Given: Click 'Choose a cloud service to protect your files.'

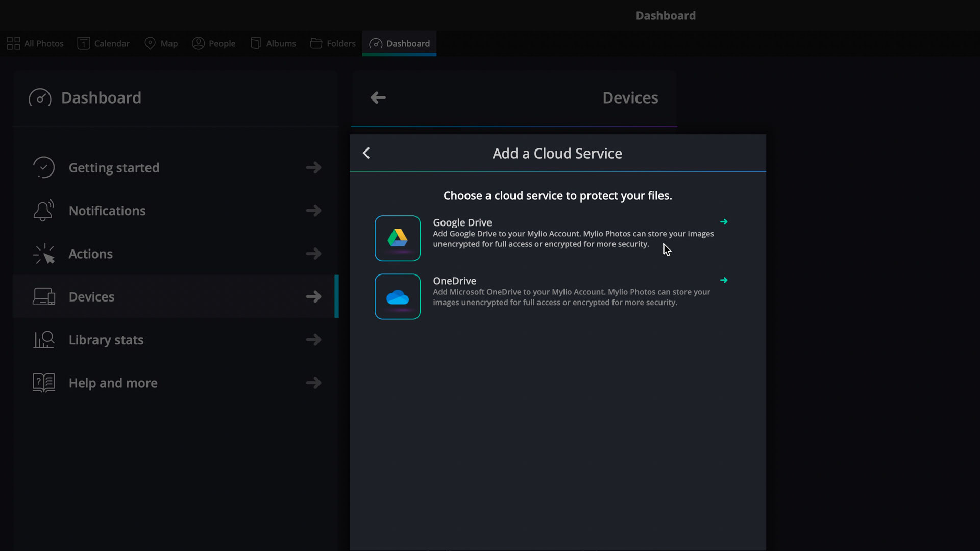Looking at the screenshot, I should coord(557,196).
